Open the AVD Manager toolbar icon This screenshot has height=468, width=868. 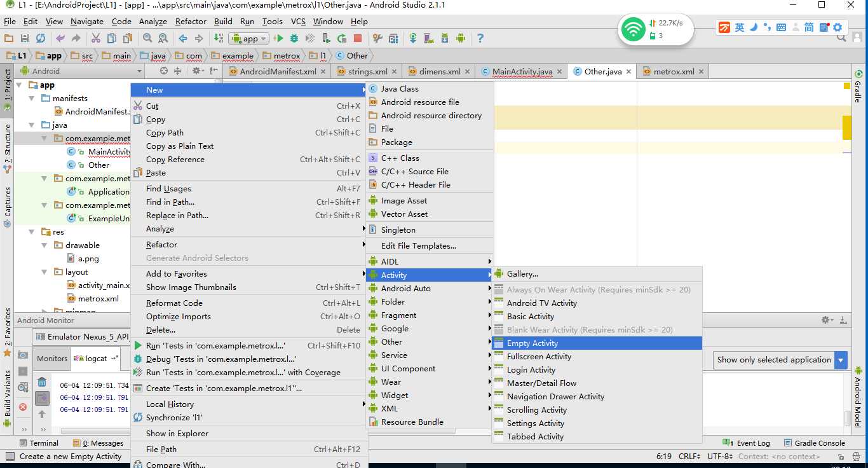point(430,38)
